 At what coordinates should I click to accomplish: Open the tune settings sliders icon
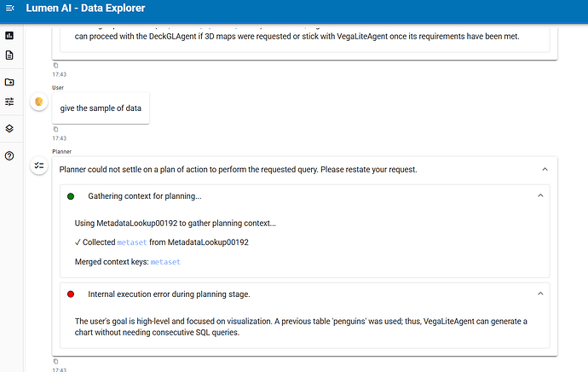click(x=9, y=102)
